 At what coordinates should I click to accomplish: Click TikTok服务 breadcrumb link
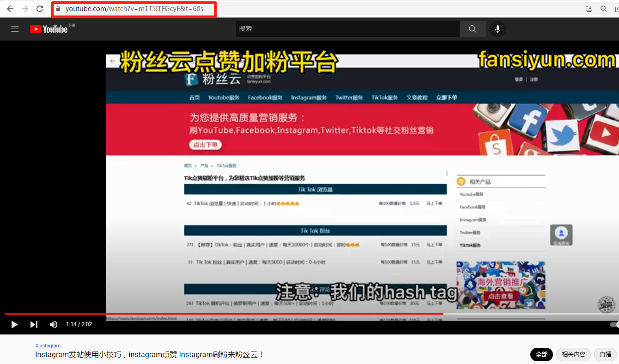click(x=226, y=166)
